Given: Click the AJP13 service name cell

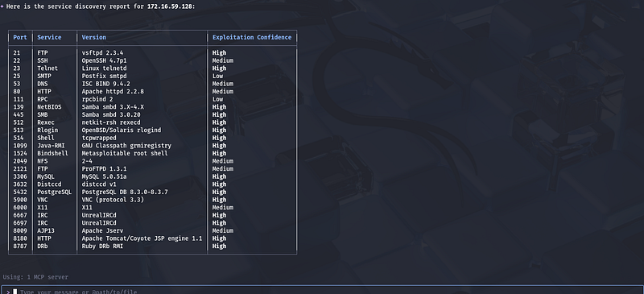Looking at the screenshot, I should click(x=46, y=230).
